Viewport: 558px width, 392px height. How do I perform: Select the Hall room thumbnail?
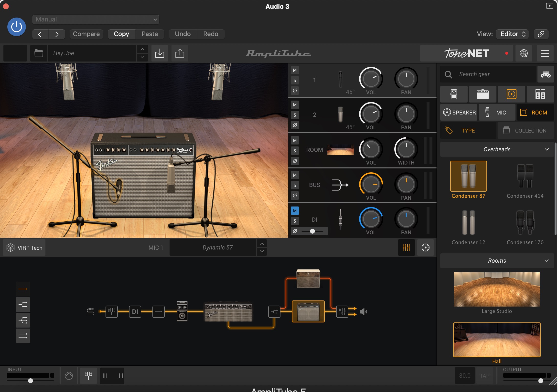click(497, 340)
